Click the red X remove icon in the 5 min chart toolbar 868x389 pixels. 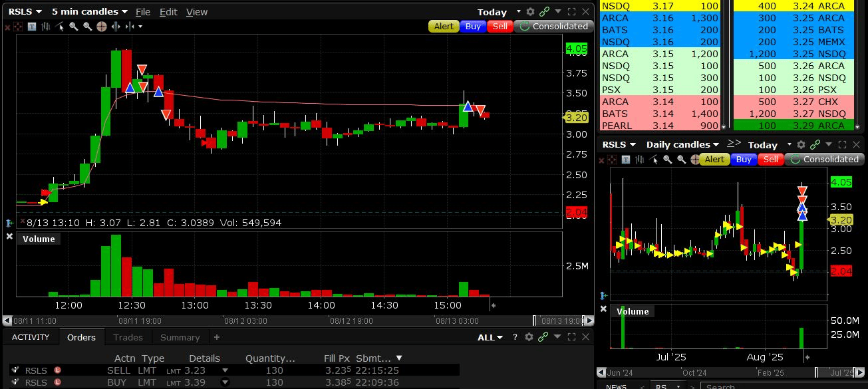(7, 27)
